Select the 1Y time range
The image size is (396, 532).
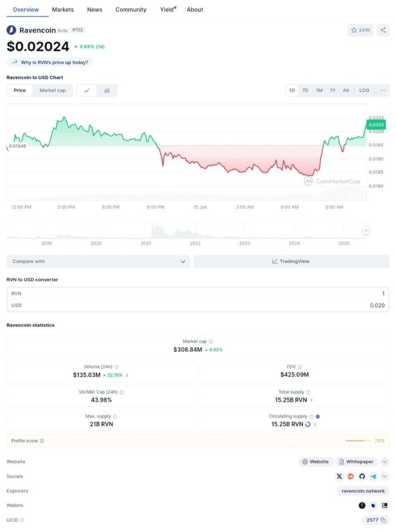333,90
